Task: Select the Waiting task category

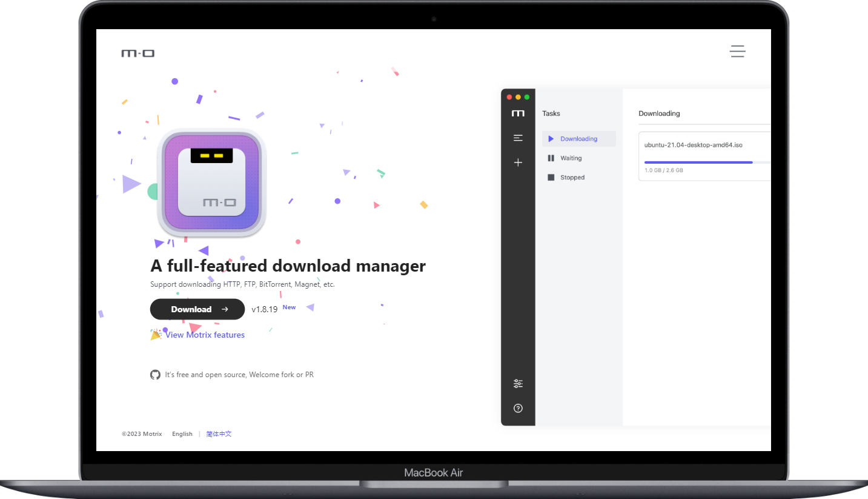Action: click(x=579, y=158)
